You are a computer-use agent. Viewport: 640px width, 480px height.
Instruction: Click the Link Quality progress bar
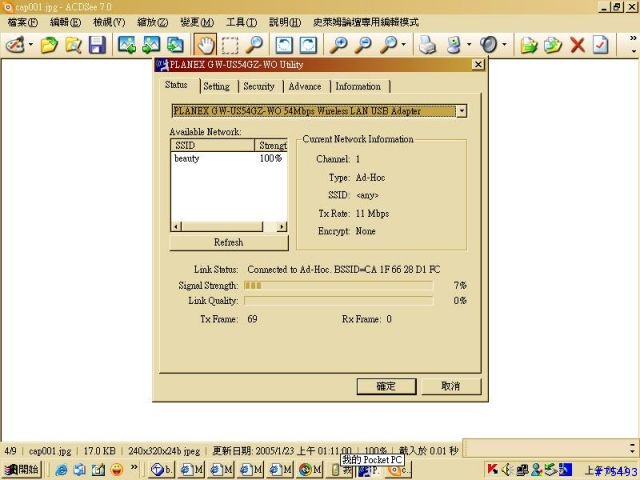[338, 301]
